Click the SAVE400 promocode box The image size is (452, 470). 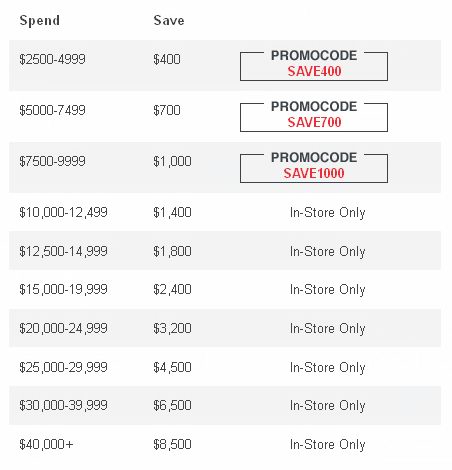click(x=314, y=64)
